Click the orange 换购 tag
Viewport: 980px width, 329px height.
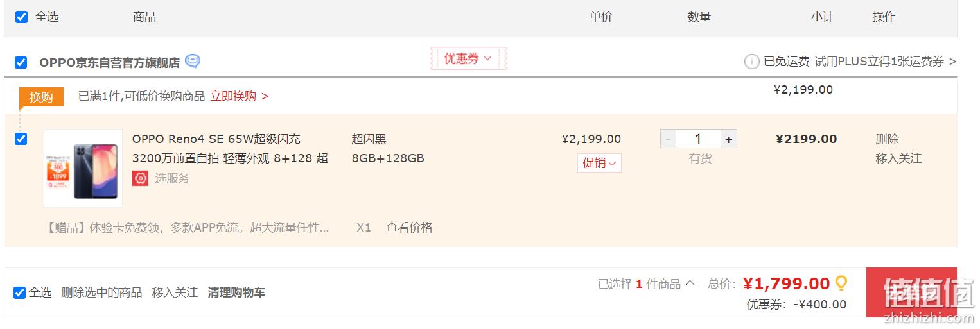pos(41,97)
